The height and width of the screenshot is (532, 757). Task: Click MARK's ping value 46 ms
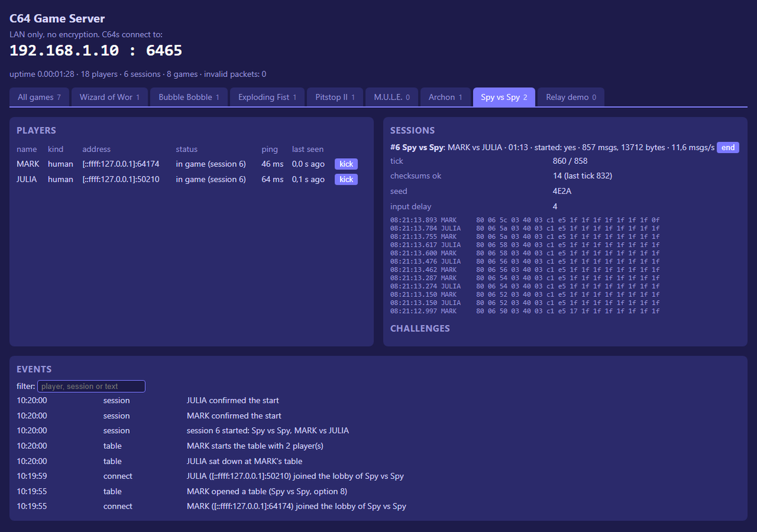click(x=273, y=164)
